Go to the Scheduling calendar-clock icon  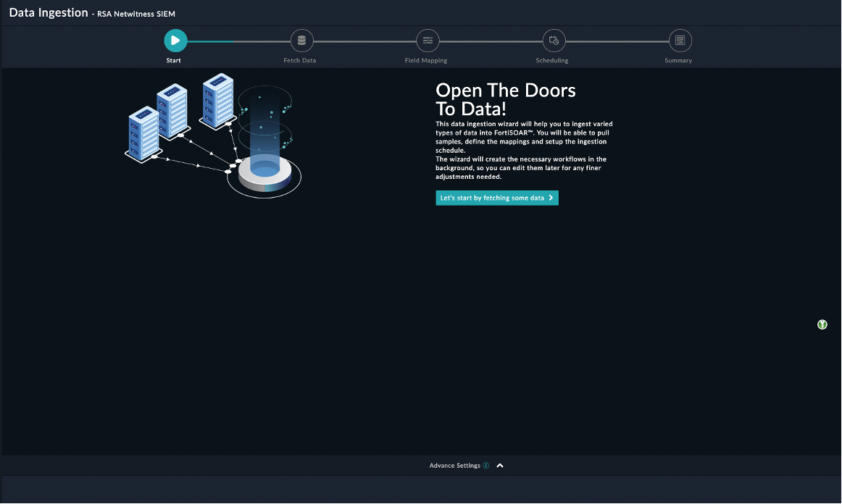point(554,41)
